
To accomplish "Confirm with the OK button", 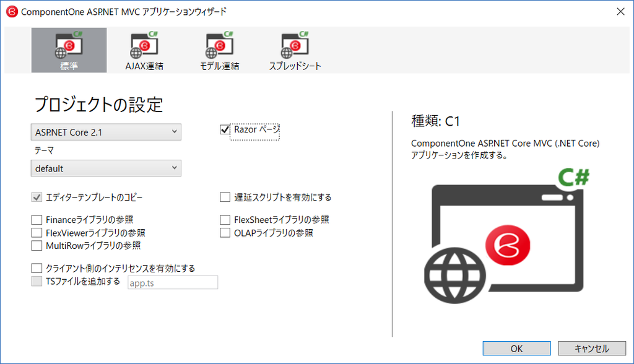I will click(x=517, y=349).
